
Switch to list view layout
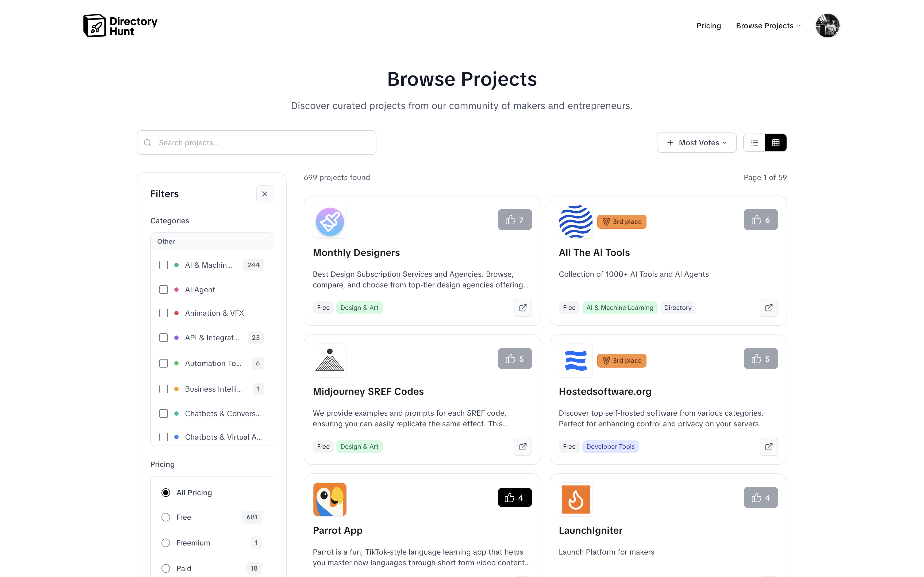(x=754, y=143)
